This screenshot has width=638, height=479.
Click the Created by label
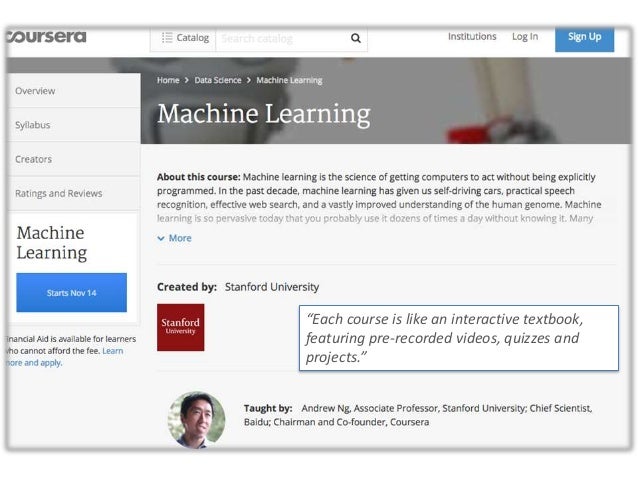click(187, 287)
